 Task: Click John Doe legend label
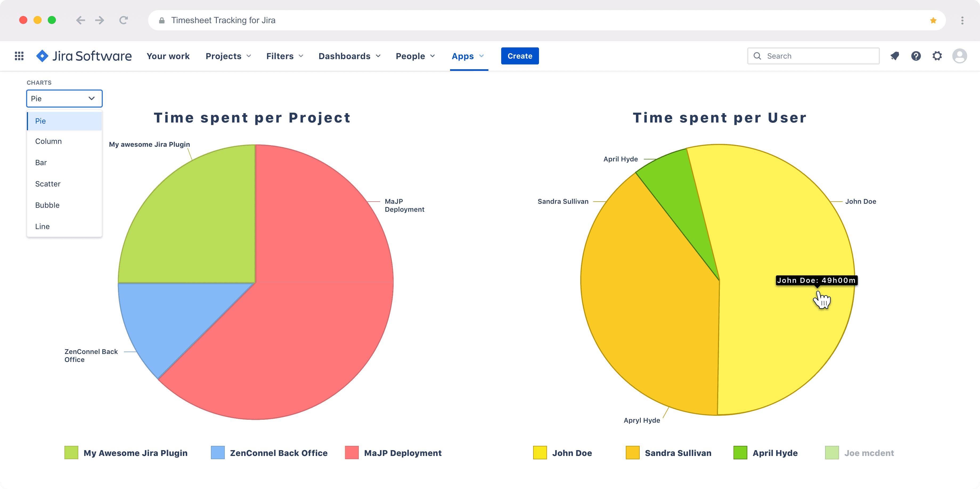[x=572, y=453]
